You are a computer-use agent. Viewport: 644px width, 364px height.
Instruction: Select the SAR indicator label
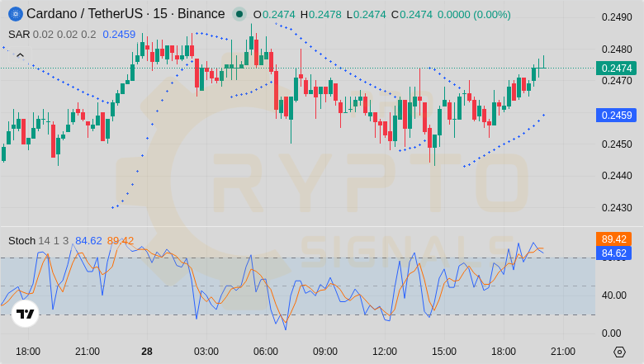click(19, 35)
